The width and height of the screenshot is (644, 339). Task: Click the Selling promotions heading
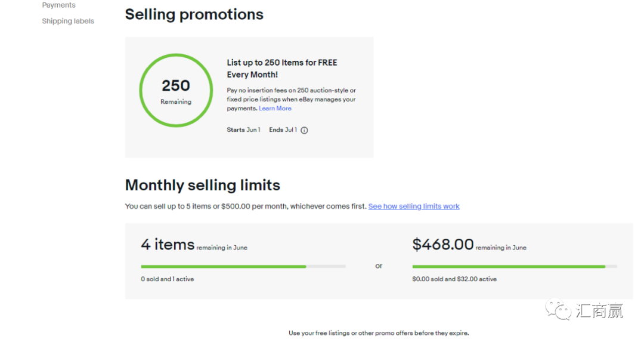pyautogui.click(x=194, y=15)
